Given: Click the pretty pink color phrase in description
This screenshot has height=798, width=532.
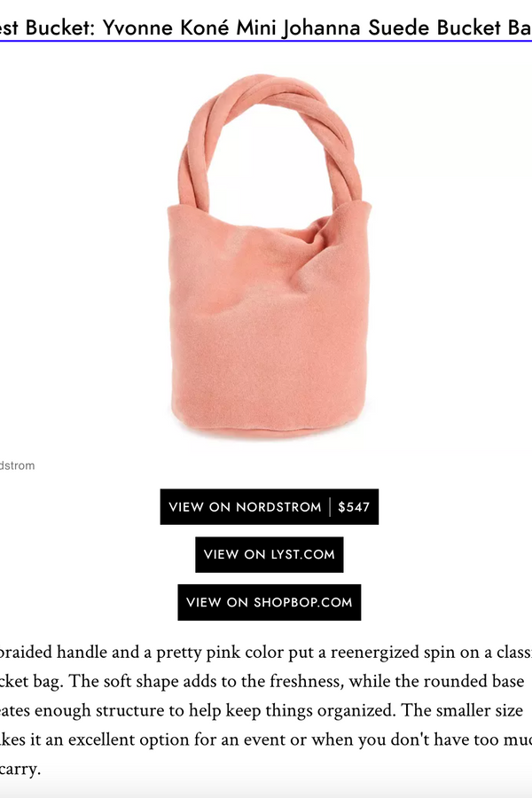Looking at the screenshot, I should tap(220, 652).
